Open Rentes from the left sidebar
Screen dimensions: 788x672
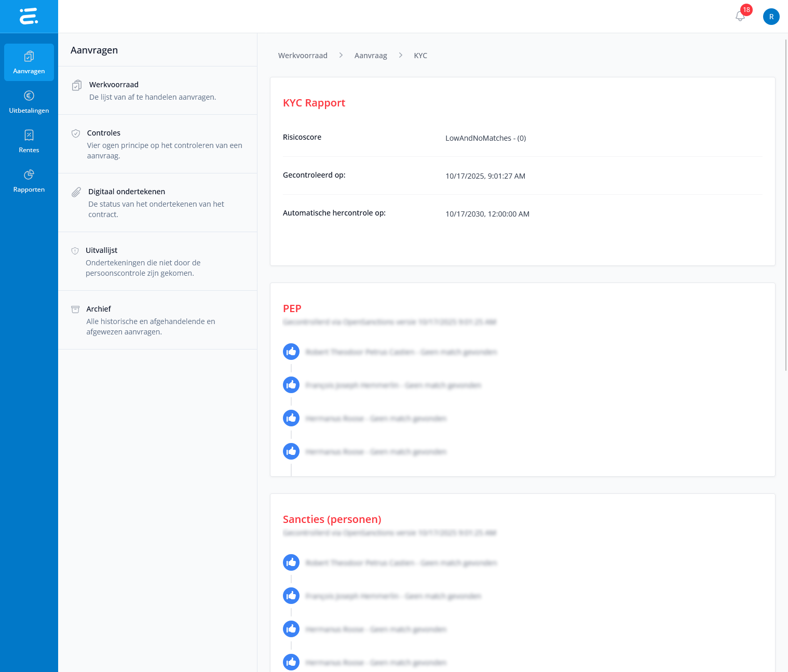point(29,141)
